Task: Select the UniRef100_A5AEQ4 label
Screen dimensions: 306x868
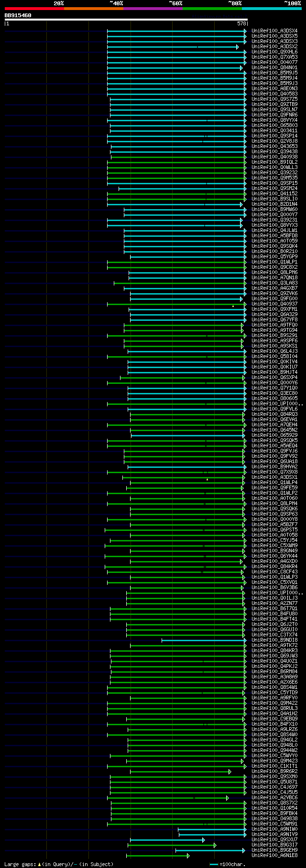Action: (x=274, y=446)
